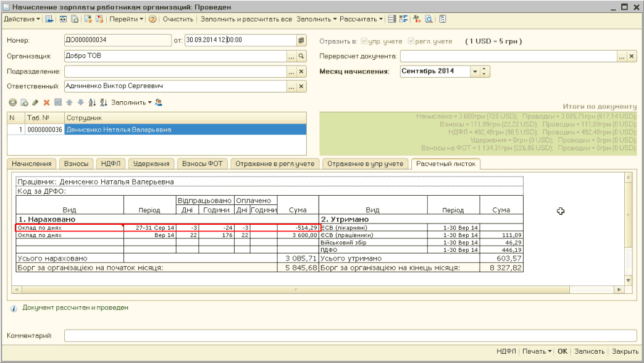Click into the Комментарий input field
The width and height of the screenshot is (644, 363).
click(351, 335)
